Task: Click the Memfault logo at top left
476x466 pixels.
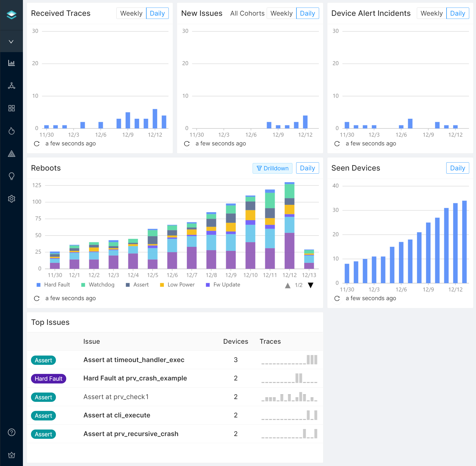Action: tap(12, 15)
